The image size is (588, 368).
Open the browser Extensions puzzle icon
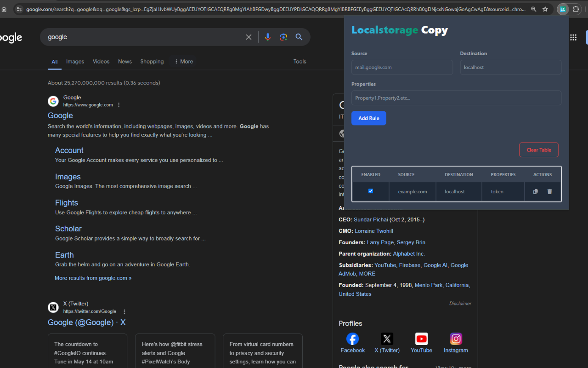click(575, 9)
